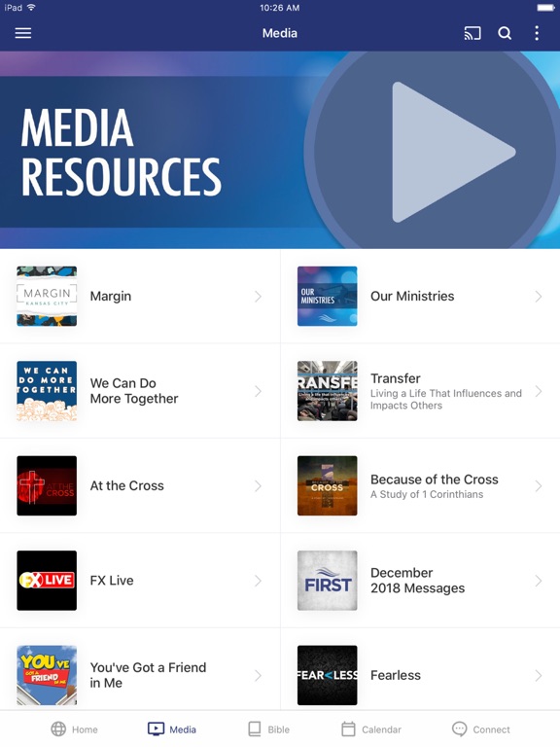
Task: Tap the Connect chat bubble icon
Action: pos(459,729)
